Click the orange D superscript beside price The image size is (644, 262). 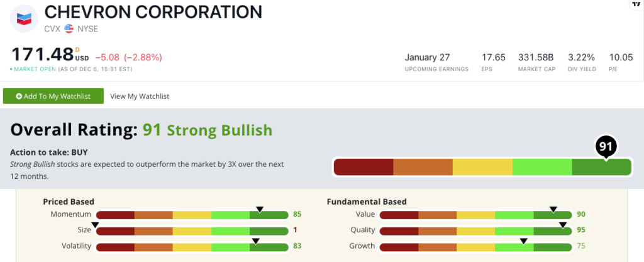coord(77,49)
